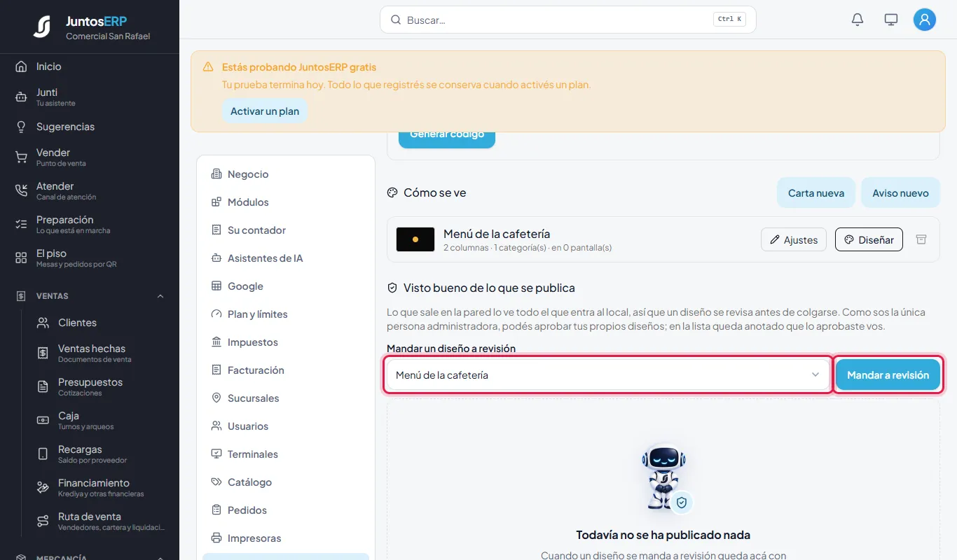Image resolution: width=957 pixels, height=560 pixels.
Task: Open Asistentes de IA settings
Action: pos(286,258)
